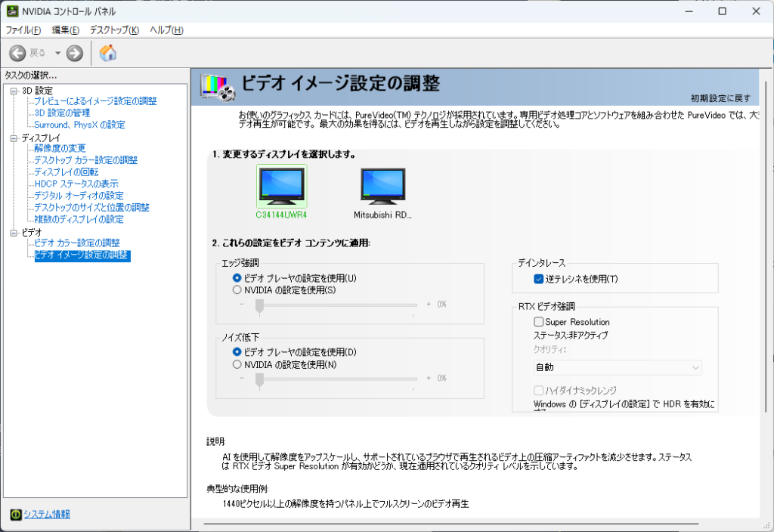Screen dimensions: 774x532
Task: Select the Mitsubishi RD display icon
Action: [382, 187]
